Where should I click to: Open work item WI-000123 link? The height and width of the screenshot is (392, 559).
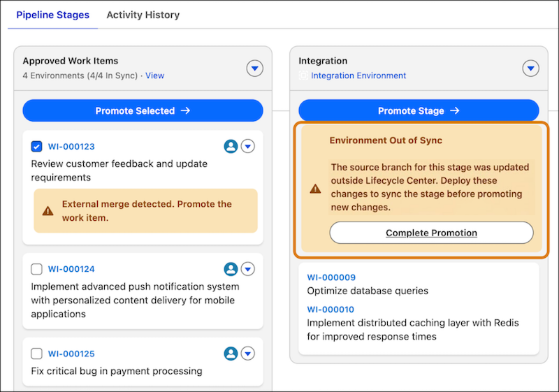71,147
